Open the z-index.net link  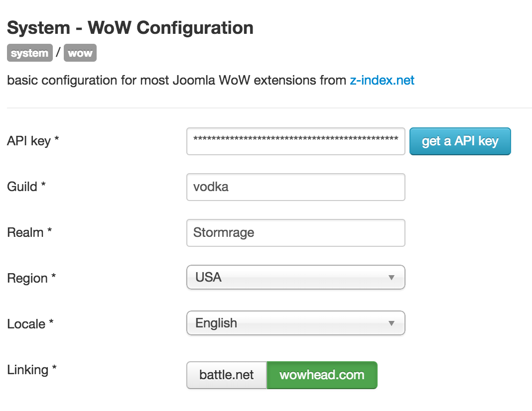[x=382, y=80]
